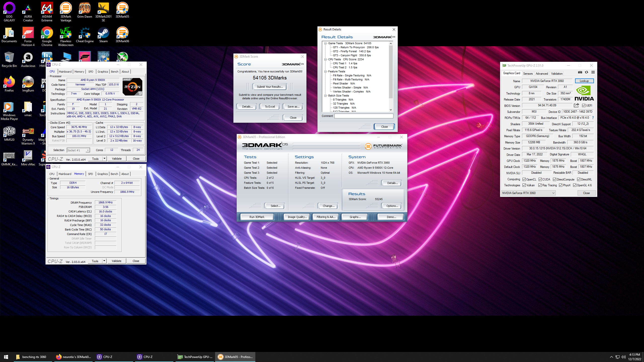Open 3DMark06 desktop shortcut
The width and height of the screenshot is (644, 362).
point(122,35)
